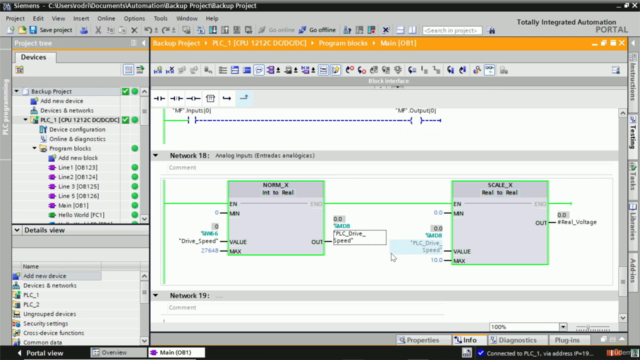
Task: Insert normally closed contact from favorites
Action: point(176,98)
